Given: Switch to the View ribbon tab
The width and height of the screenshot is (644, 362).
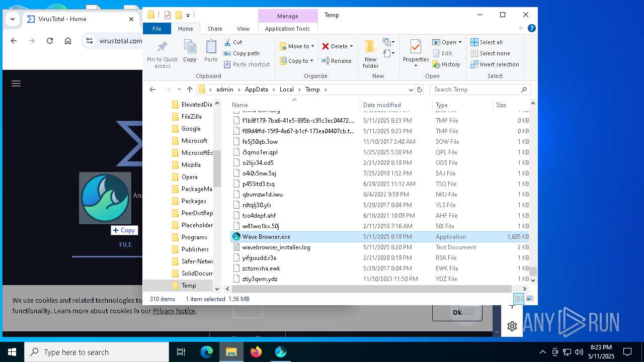Looking at the screenshot, I should [243, 29].
